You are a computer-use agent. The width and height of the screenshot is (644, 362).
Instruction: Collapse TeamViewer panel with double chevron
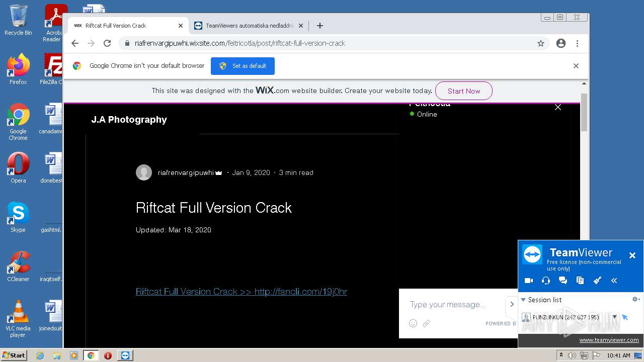[x=614, y=281]
